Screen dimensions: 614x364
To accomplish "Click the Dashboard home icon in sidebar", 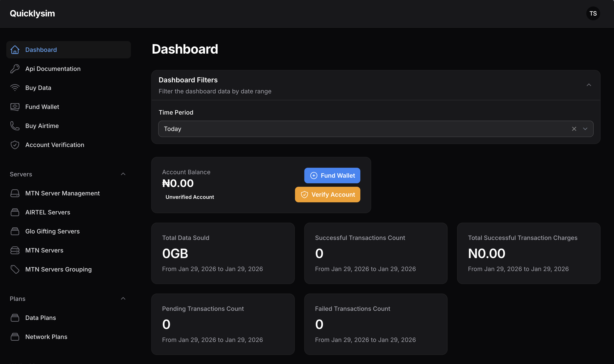I will pyautogui.click(x=15, y=50).
